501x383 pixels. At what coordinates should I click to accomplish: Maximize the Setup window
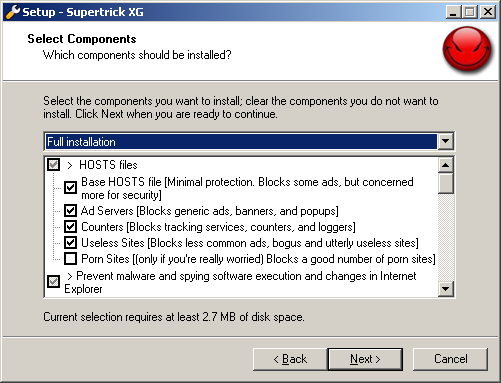coord(470,12)
